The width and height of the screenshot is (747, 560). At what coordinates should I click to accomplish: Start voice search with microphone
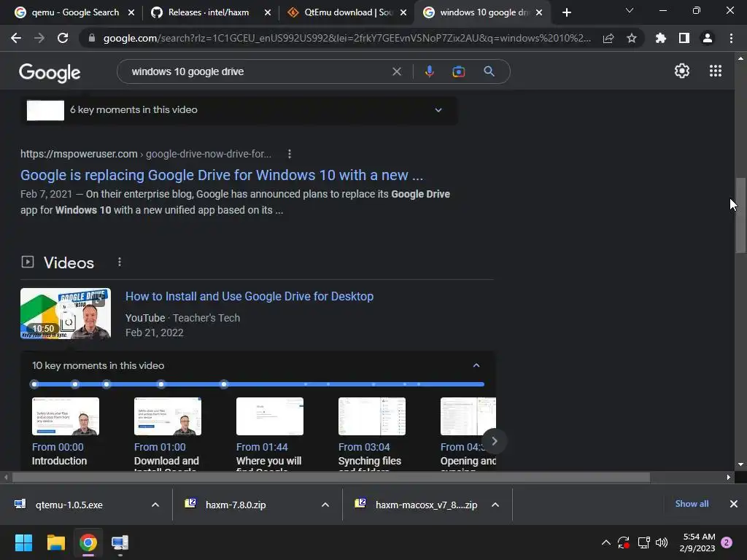[429, 71]
